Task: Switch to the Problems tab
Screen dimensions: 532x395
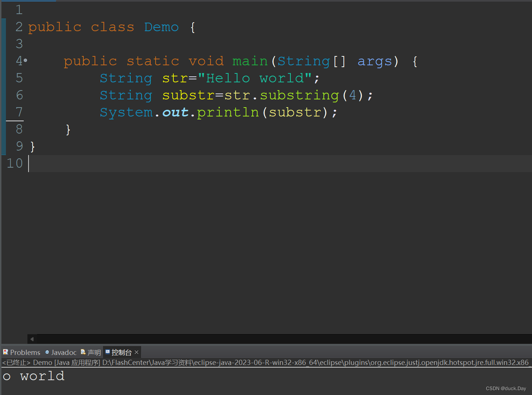Action: click(x=25, y=352)
